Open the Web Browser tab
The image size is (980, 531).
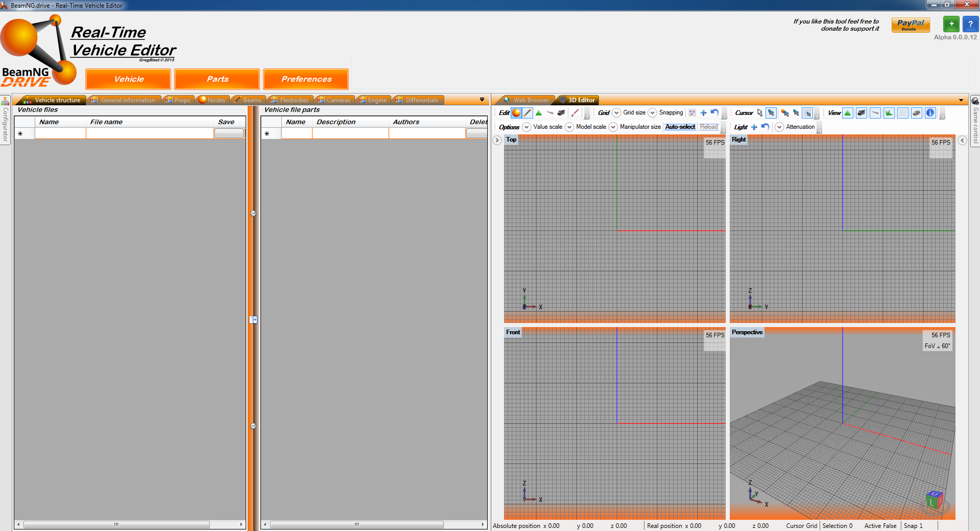tap(527, 100)
